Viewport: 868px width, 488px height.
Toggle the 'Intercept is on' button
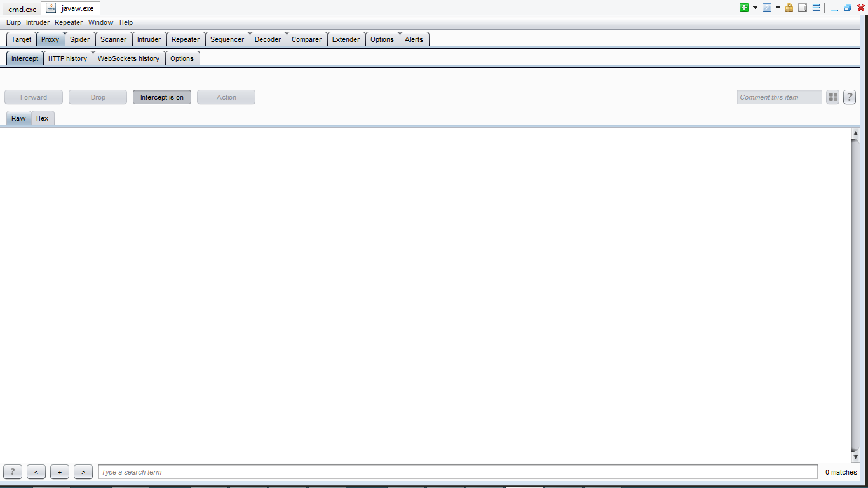162,97
